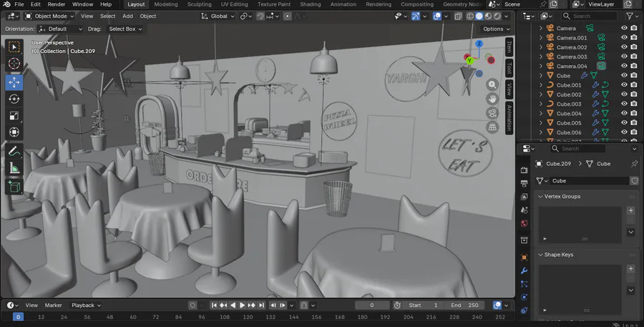This screenshot has width=644, height=327.
Task: Select the Annotate tool
Action: (14, 151)
